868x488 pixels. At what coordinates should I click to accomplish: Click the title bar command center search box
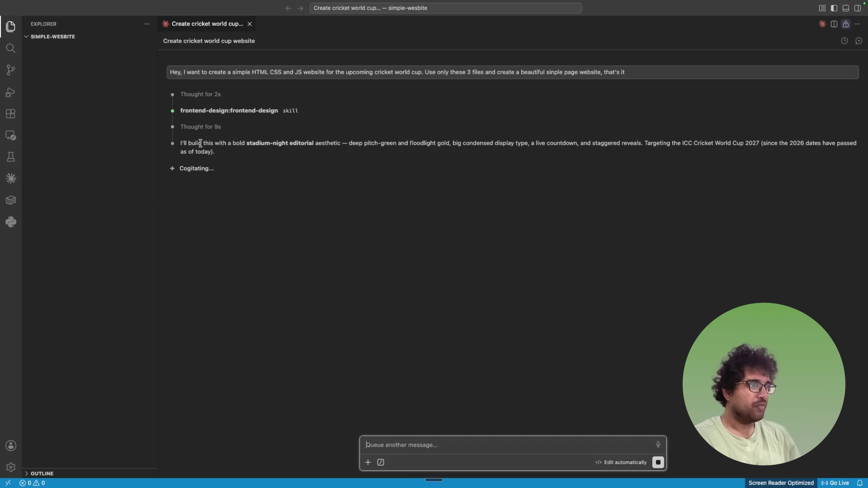pos(446,8)
